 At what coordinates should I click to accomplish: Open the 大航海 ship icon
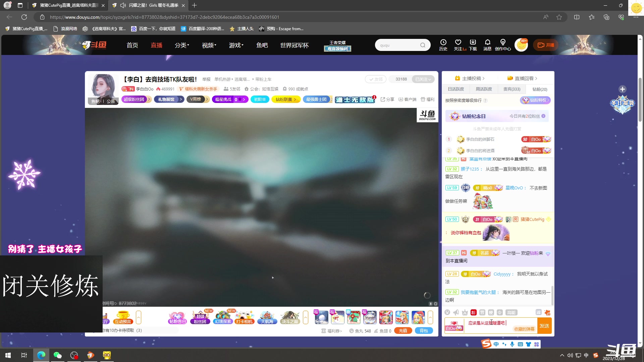click(267, 317)
